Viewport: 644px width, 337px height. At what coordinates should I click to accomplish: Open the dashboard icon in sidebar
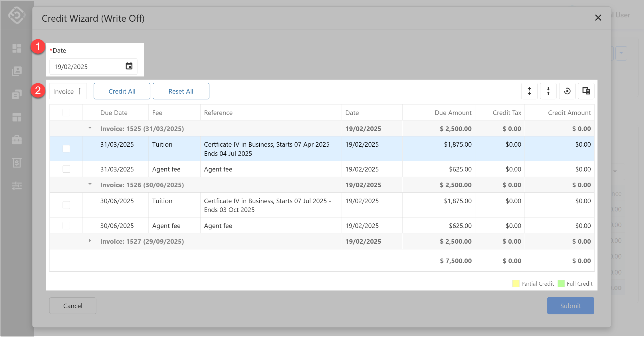coord(17,48)
